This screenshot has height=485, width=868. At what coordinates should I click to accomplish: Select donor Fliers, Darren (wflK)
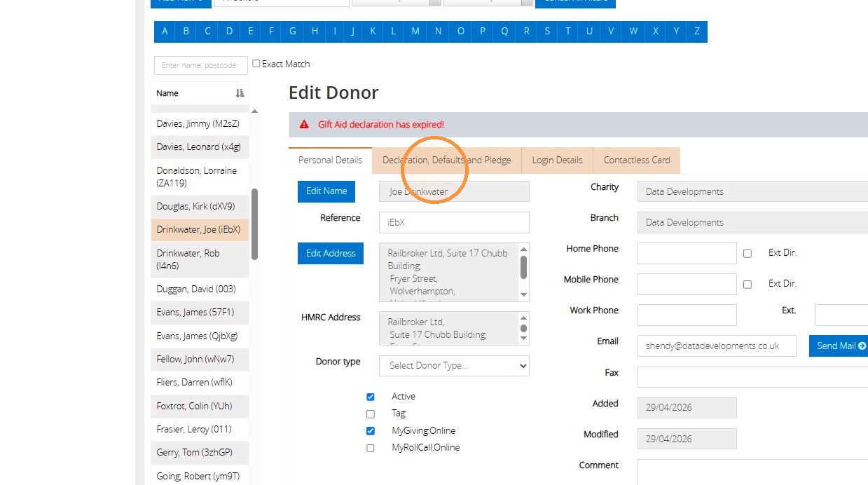point(200,383)
